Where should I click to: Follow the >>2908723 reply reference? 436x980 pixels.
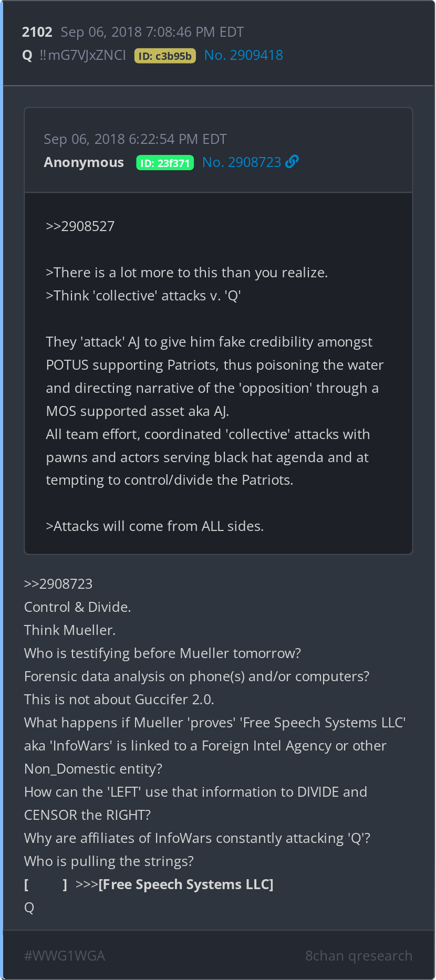click(x=58, y=584)
